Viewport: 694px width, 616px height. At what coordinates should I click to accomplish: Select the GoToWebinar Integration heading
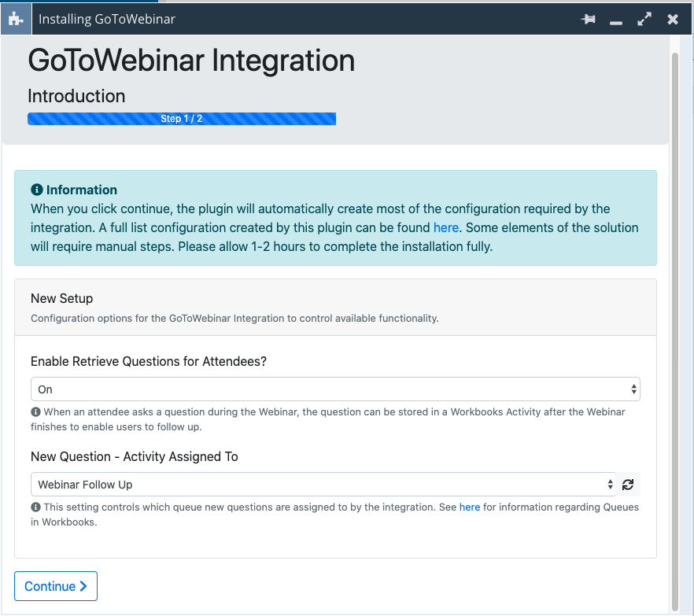tap(191, 61)
